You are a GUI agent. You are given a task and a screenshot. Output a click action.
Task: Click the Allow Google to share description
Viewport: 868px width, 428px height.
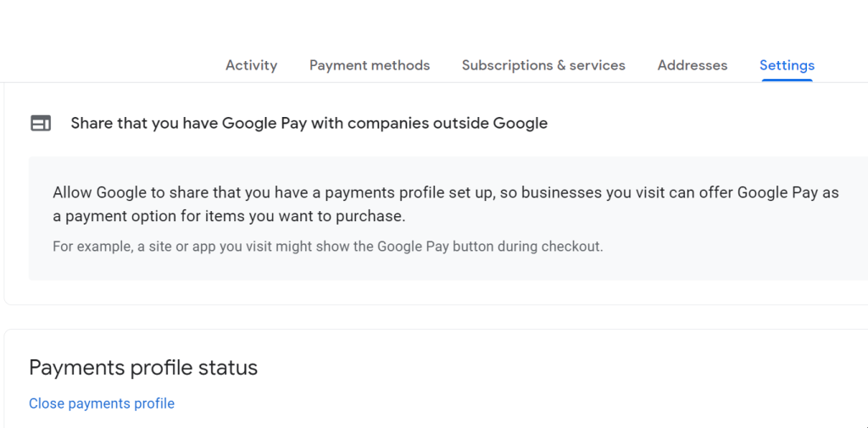445,204
